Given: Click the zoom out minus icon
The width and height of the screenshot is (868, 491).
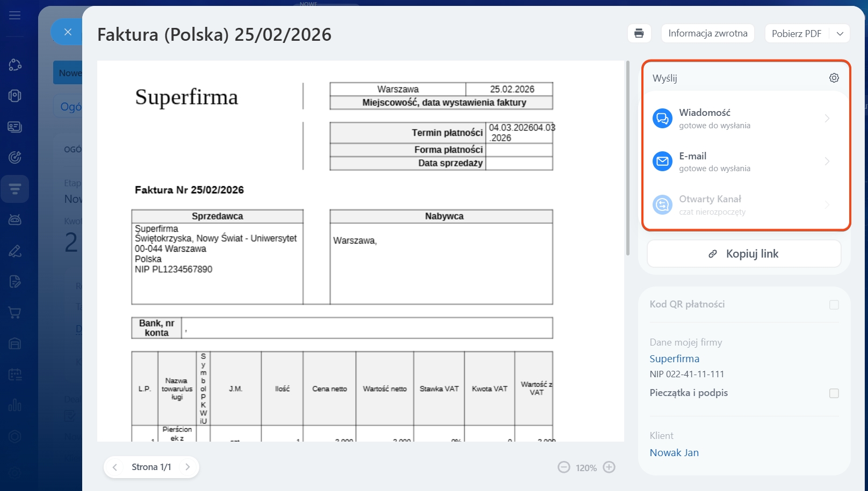Looking at the screenshot, I should tap(563, 467).
